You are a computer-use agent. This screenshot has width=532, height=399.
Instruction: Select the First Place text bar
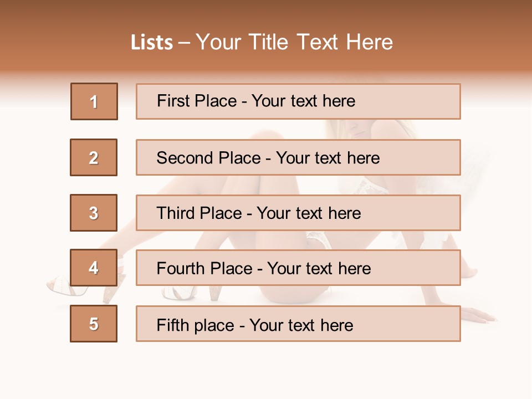pos(298,101)
